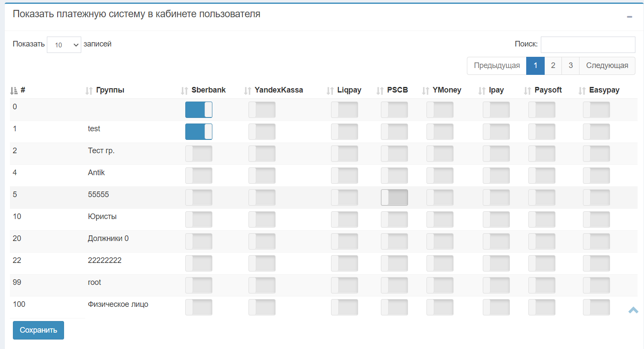Turn on YandexKassa for Юристы group
Viewport: 644px width, 349px height.
pos(262,219)
